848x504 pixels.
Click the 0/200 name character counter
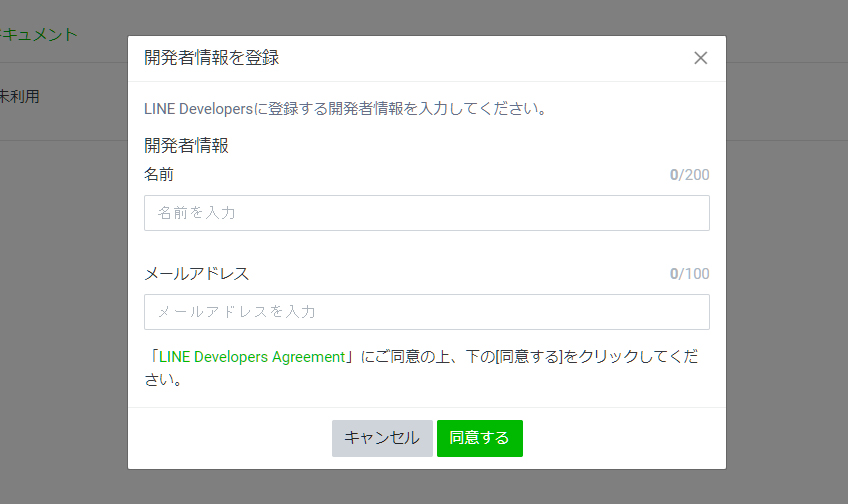point(690,175)
